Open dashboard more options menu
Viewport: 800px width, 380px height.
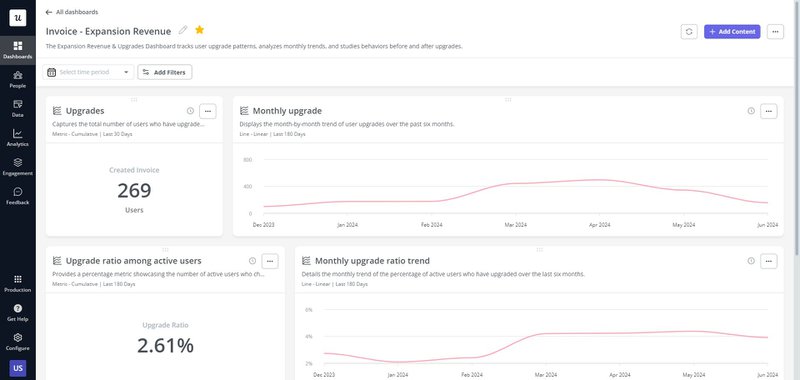click(x=775, y=32)
